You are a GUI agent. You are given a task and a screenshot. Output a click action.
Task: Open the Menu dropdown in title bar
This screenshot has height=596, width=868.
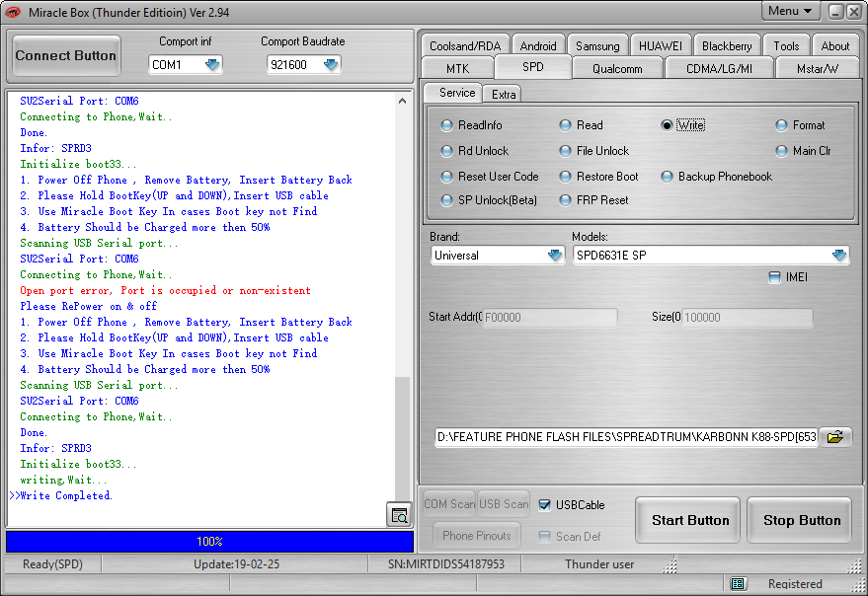tap(790, 11)
